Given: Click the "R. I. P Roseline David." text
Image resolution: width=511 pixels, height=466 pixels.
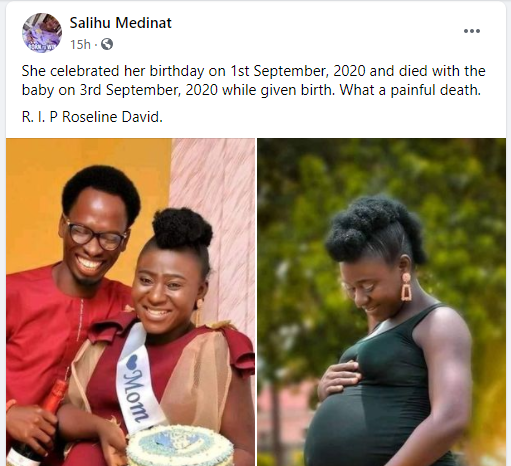Looking at the screenshot, I should coord(92,117).
